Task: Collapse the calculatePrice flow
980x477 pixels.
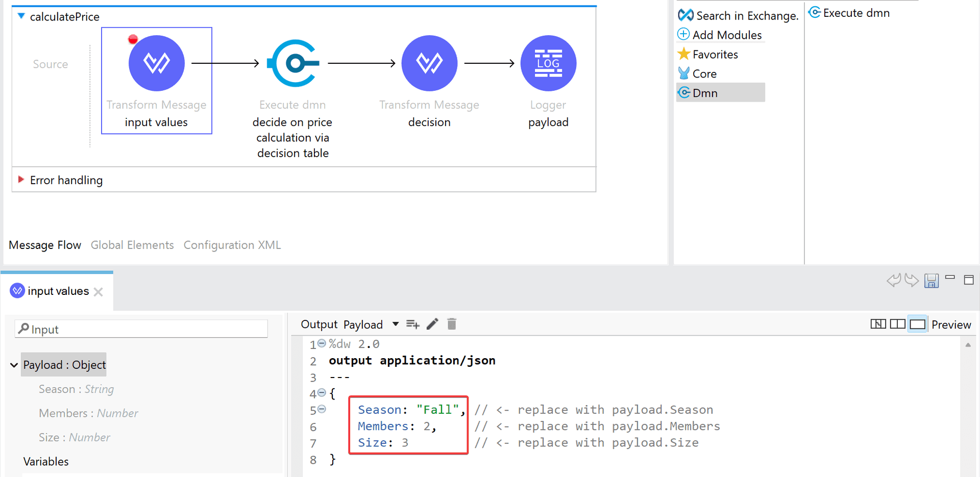Action: (21, 16)
